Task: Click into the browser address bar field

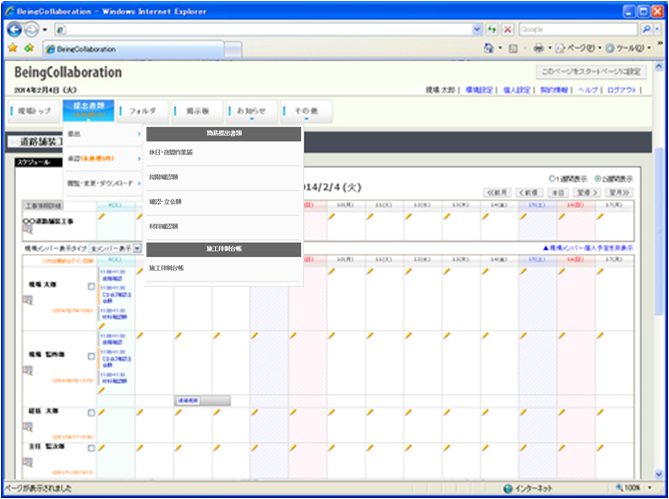Action: (263, 29)
